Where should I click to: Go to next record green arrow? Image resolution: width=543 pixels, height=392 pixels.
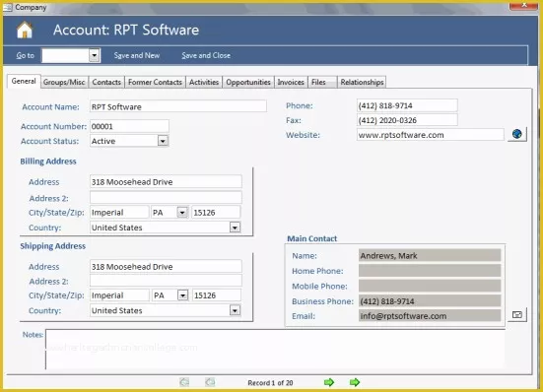tap(329, 382)
